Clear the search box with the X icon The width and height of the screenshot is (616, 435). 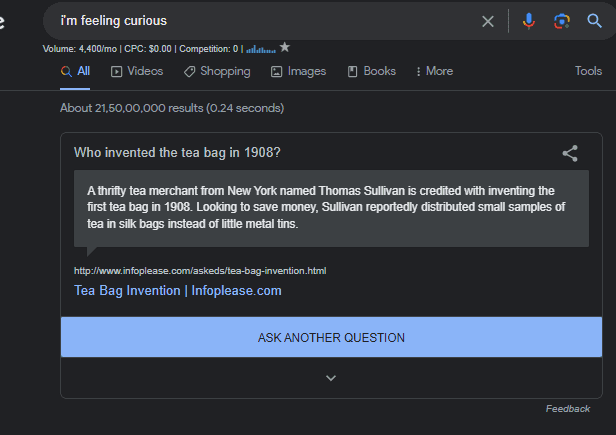488,21
